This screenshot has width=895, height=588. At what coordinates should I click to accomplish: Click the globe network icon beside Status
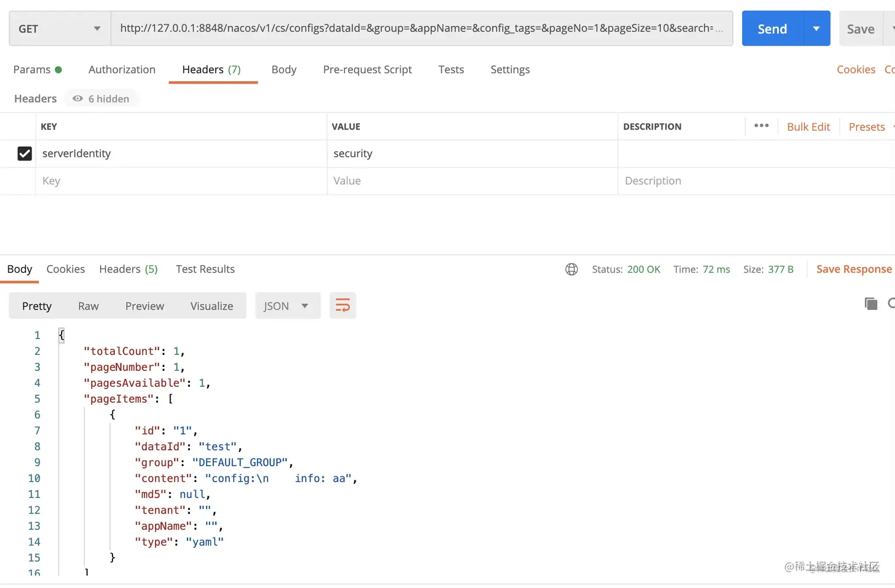point(571,270)
